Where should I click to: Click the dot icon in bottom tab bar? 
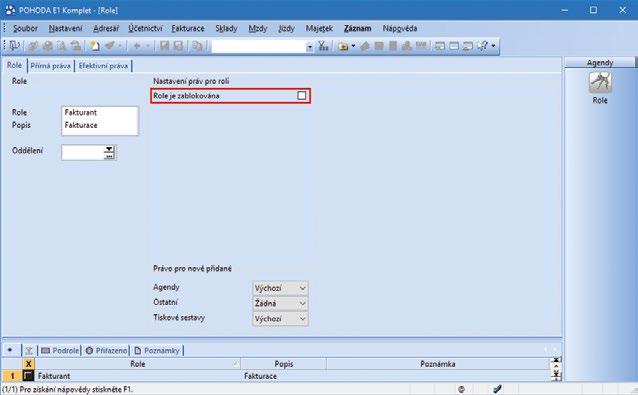click(10, 350)
